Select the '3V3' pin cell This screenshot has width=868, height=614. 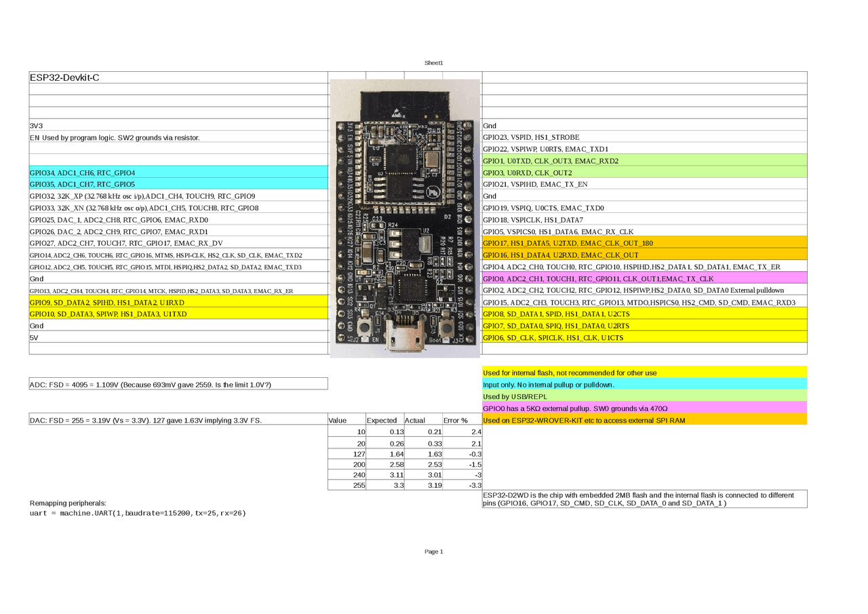coord(178,126)
